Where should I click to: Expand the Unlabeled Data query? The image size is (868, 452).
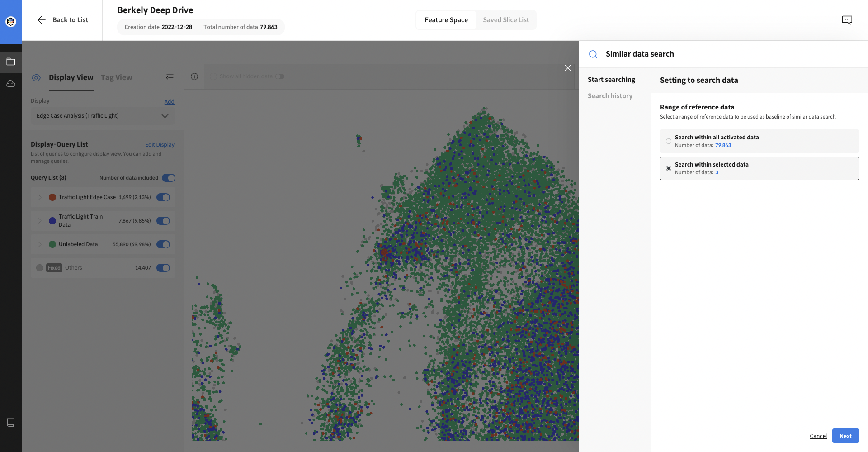[x=40, y=244]
